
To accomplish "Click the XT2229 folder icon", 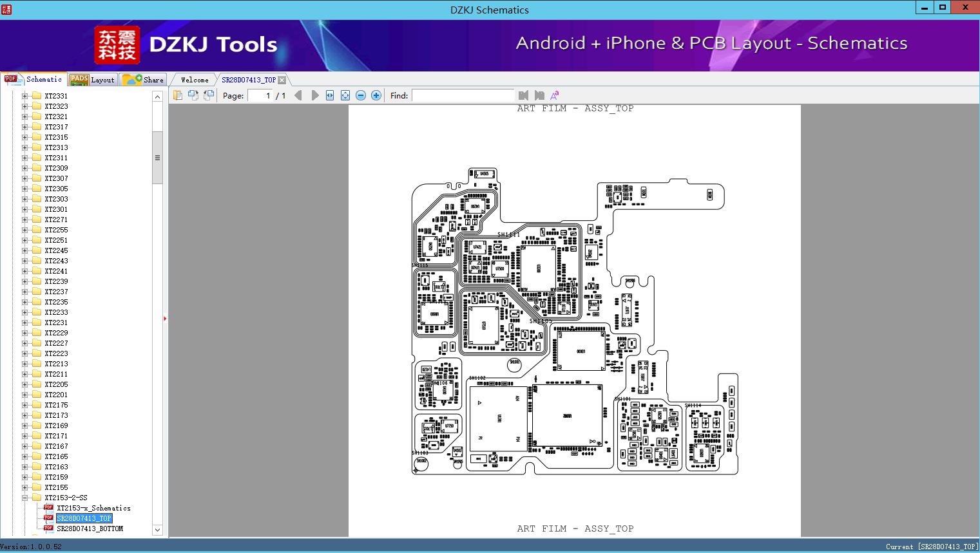I will (x=37, y=333).
